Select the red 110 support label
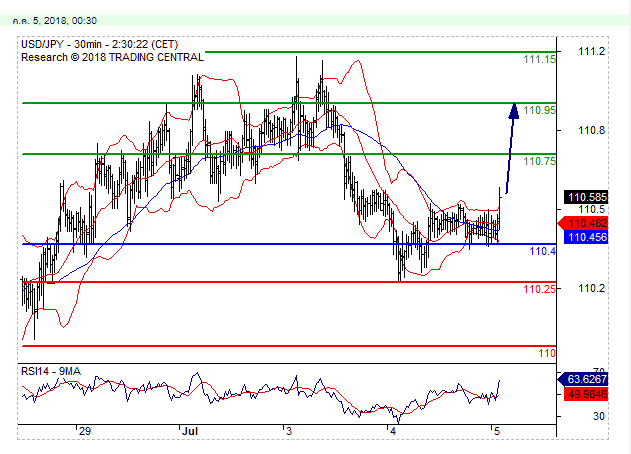Image resolution: width=631 pixels, height=454 pixels. pos(547,353)
